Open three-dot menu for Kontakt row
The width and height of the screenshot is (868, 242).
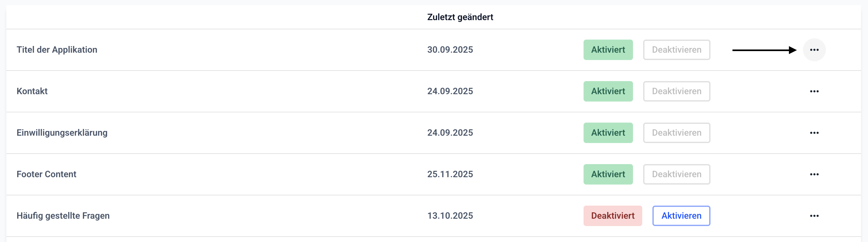click(814, 91)
